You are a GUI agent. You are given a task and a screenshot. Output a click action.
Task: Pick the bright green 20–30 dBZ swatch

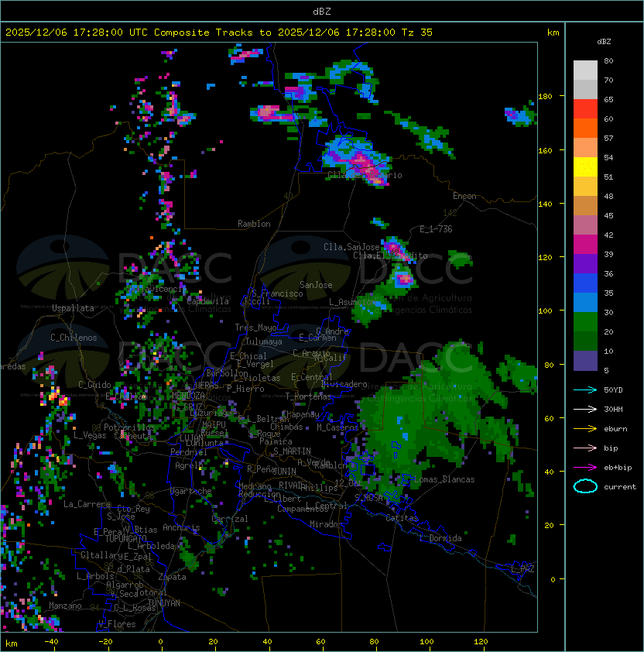pyautogui.click(x=585, y=322)
